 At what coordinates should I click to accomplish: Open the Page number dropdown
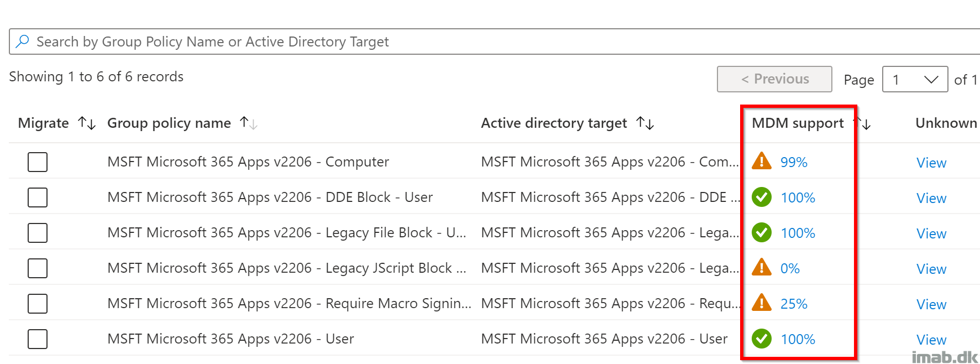pyautogui.click(x=915, y=79)
